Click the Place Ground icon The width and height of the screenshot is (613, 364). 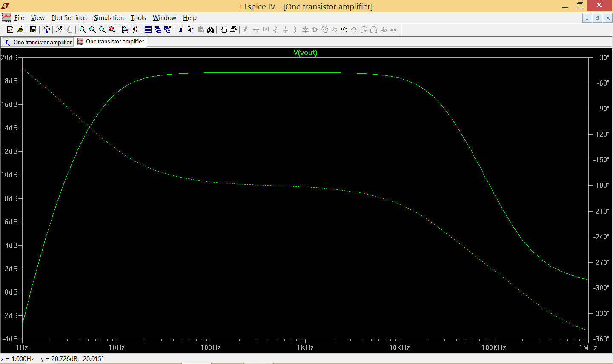click(x=256, y=29)
